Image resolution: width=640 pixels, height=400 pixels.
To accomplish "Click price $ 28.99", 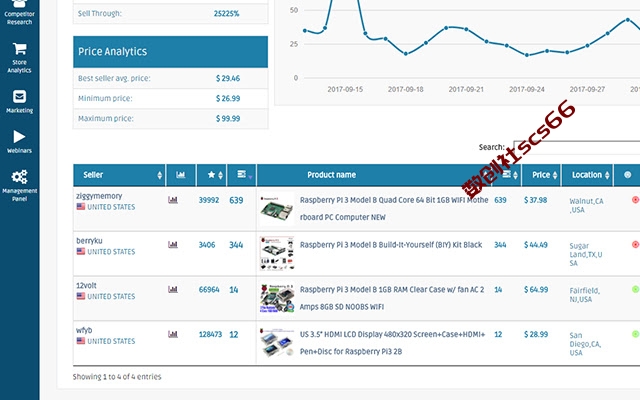I will [x=536, y=334].
